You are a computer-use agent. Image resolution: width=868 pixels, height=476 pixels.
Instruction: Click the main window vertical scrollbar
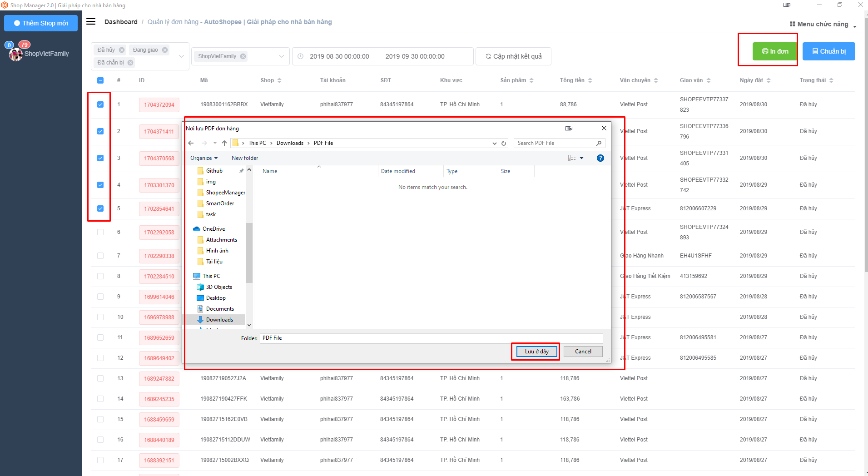pos(866,145)
